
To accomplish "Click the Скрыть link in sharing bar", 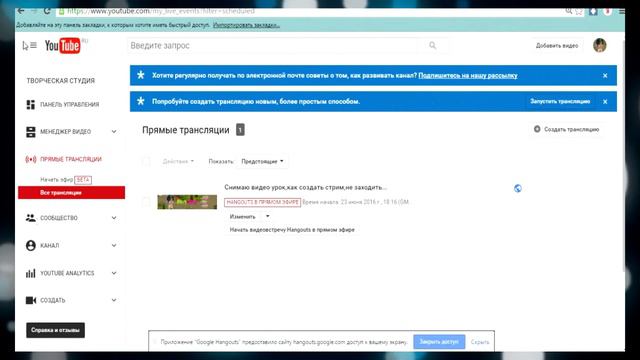I will (x=480, y=342).
